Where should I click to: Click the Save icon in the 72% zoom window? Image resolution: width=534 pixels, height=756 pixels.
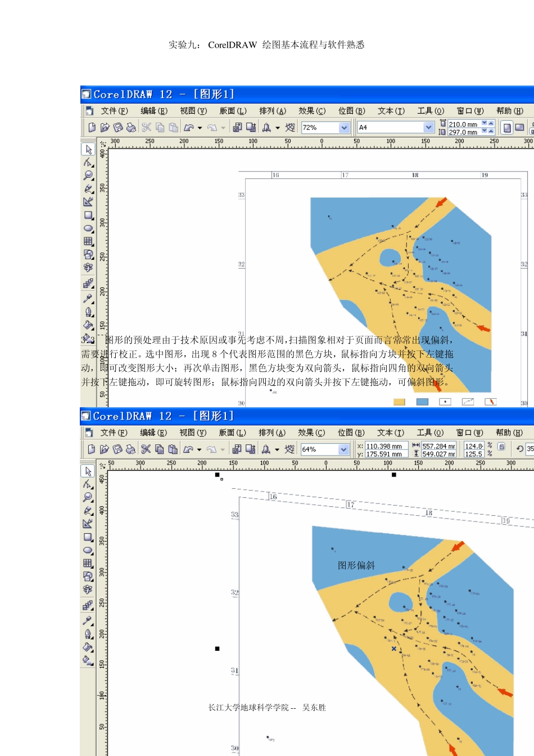pyautogui.click(x=118, y=128)
